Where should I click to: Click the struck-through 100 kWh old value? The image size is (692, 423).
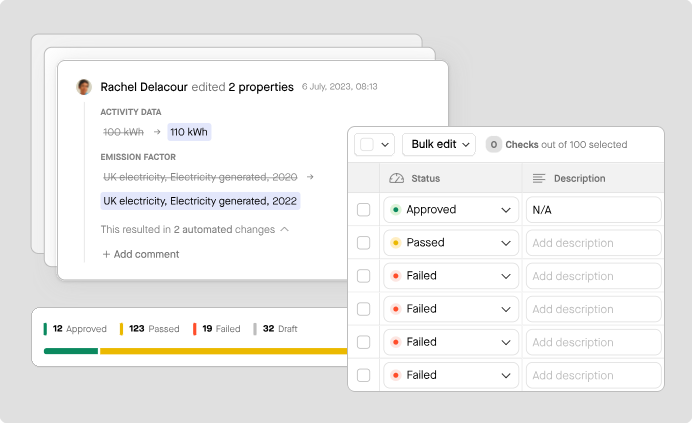tap(124, 132)
